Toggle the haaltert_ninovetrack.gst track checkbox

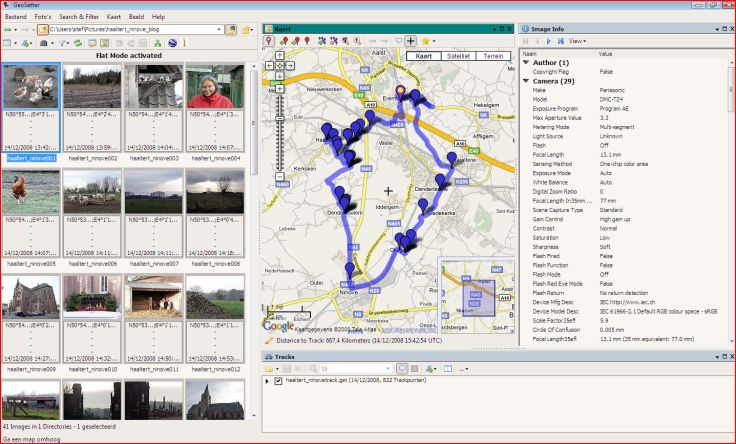(278, 381)
